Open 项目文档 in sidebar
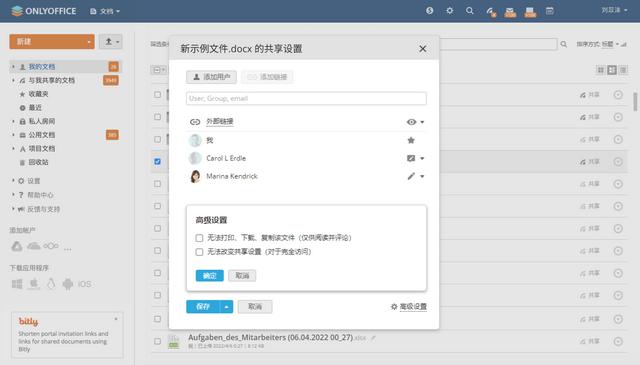 click(42, 149)
